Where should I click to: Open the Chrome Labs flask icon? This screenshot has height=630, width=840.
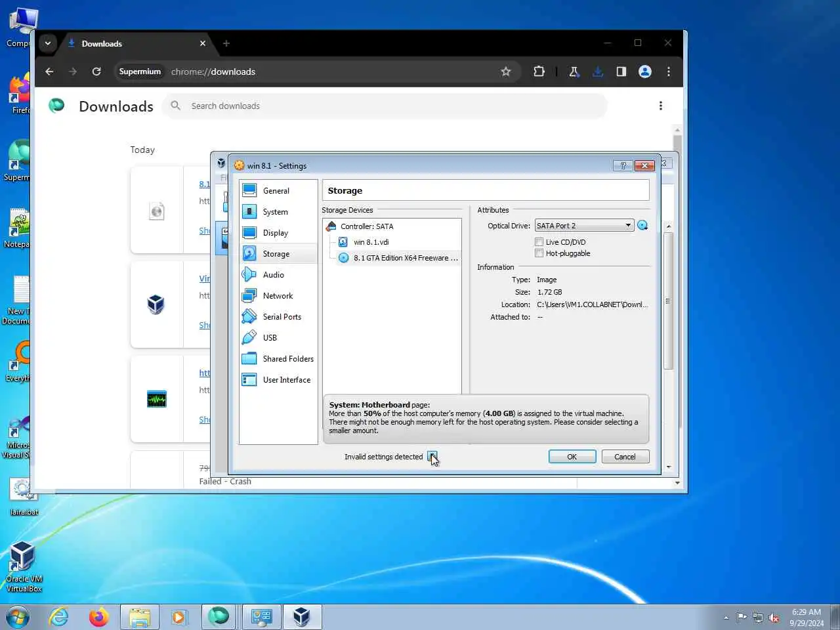pos(574,72)
